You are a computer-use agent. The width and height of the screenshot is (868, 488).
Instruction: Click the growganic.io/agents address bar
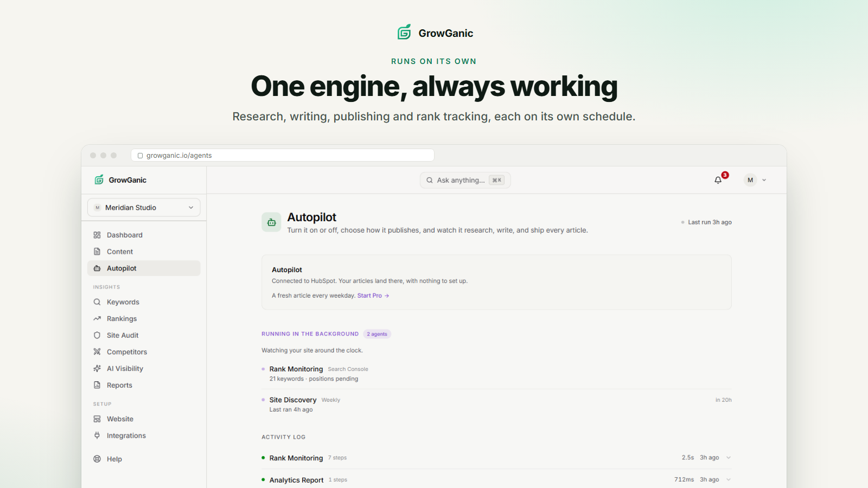pos(282,155)
